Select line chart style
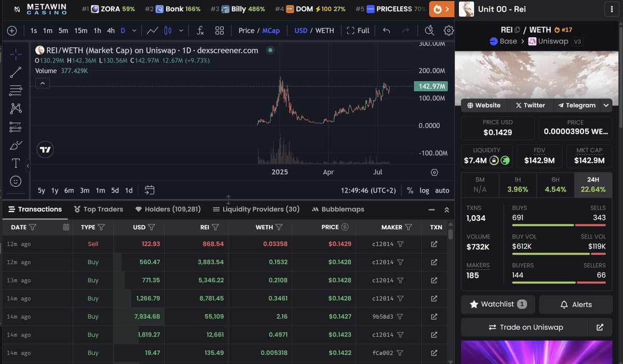623x364 pixels. (x=153, y=31)
